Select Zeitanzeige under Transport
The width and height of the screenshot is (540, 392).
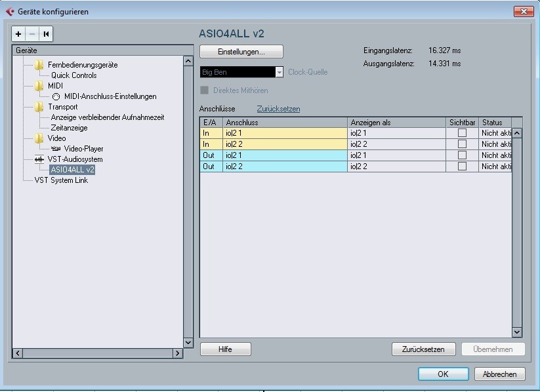(69, 128)
